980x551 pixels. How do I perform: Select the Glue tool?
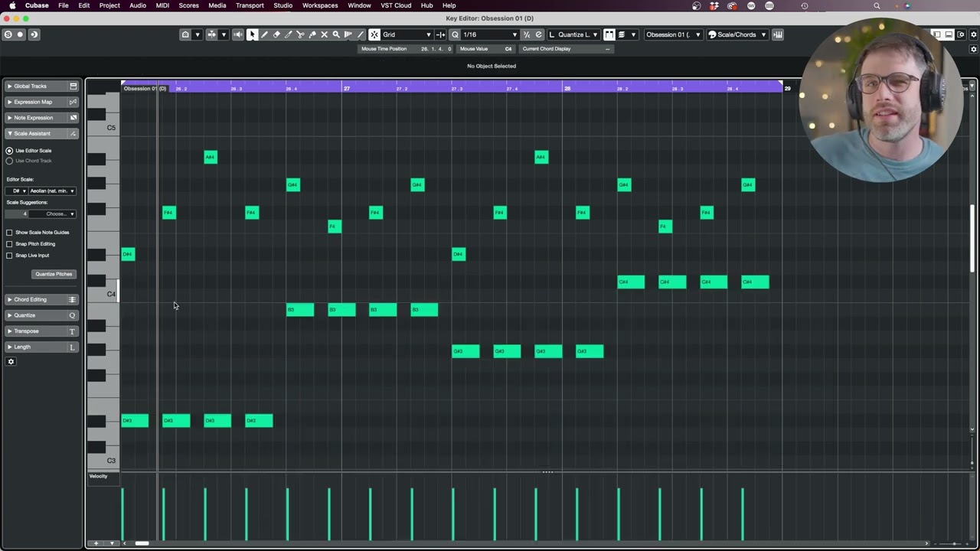pos(312,34)
